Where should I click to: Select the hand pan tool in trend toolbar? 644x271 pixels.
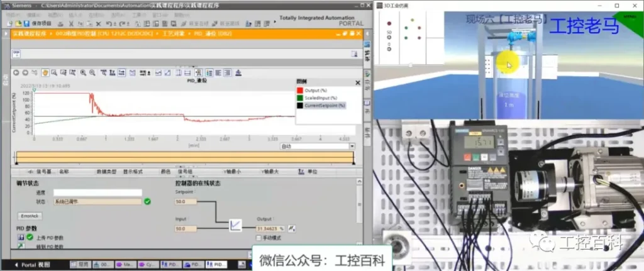point(46,72)
